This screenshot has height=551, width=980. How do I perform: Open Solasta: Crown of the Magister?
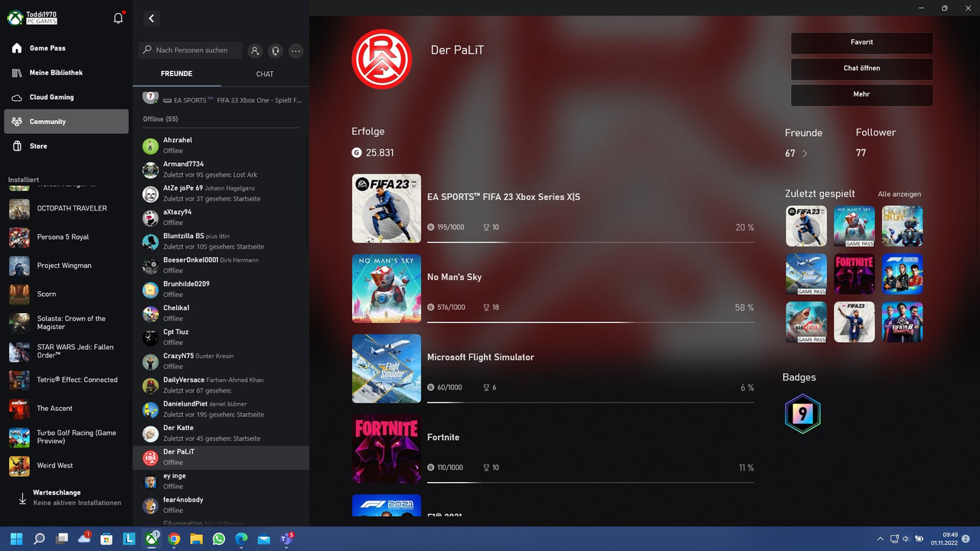coord(67,323)
